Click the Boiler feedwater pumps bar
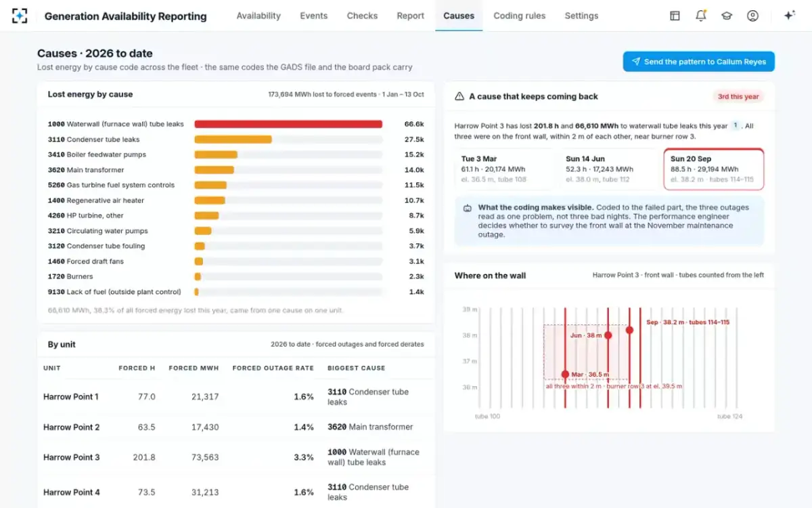The image size is (812, 508). coord(216,154)
